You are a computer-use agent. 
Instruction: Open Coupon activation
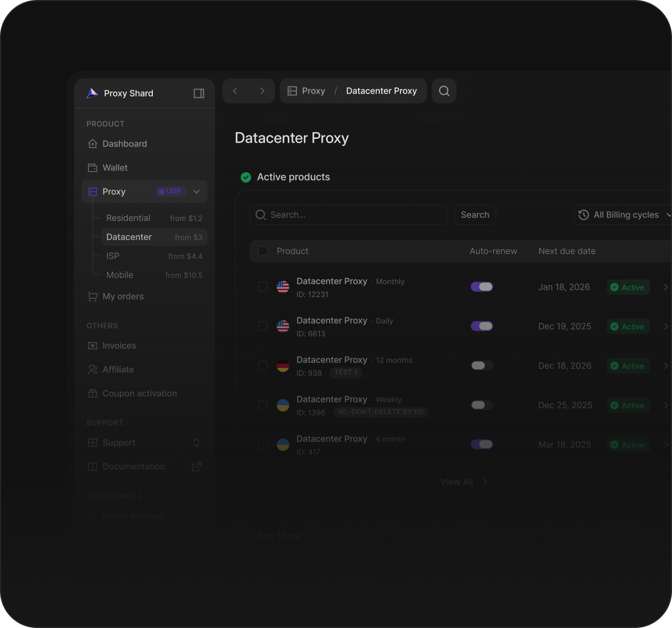point(140,393)
